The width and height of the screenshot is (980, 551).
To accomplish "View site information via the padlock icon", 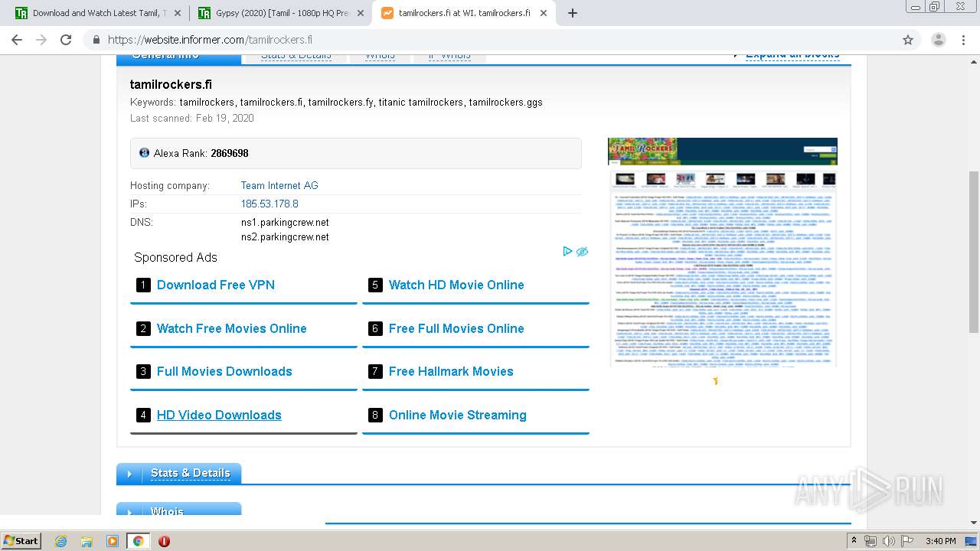I will [x=96, y=40].
